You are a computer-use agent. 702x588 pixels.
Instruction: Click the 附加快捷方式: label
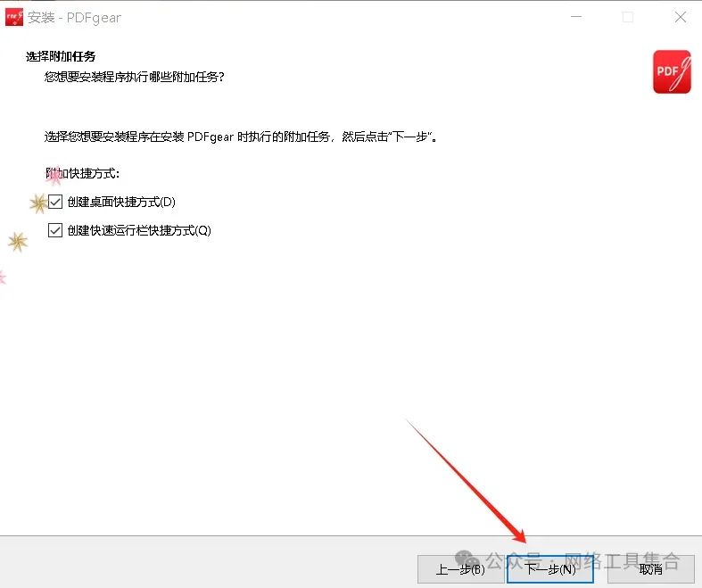point(83,173)
